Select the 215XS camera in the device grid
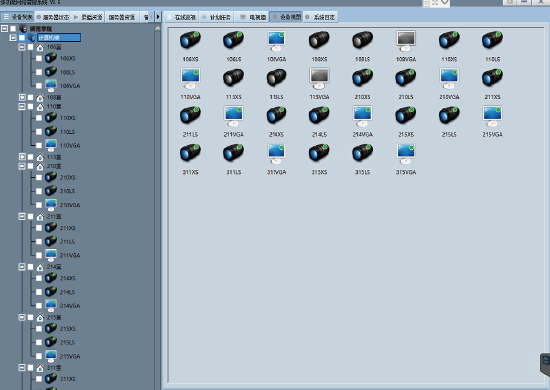This screenshot has height=390, width=550. (406, 115)
